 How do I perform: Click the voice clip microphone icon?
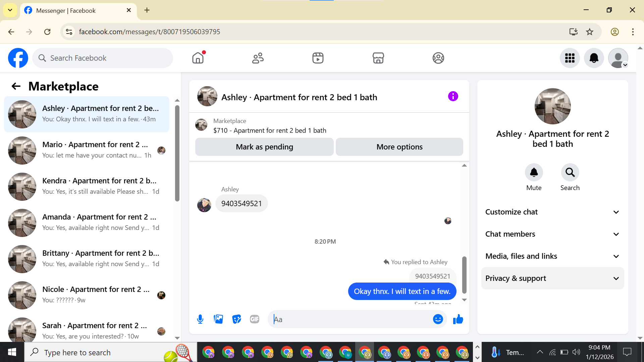tap(200, 319)
